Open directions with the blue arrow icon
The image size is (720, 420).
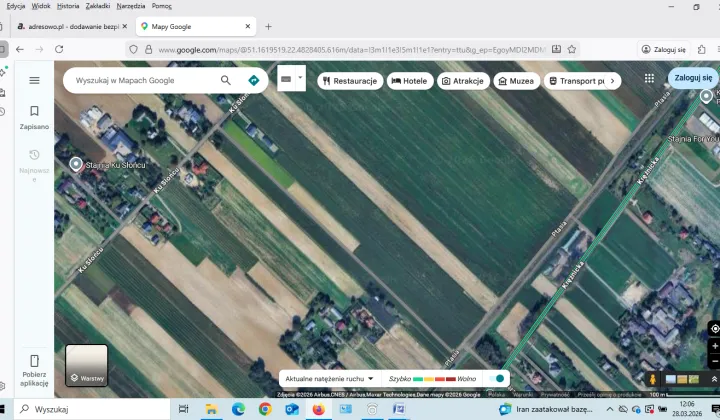(254, 80)
